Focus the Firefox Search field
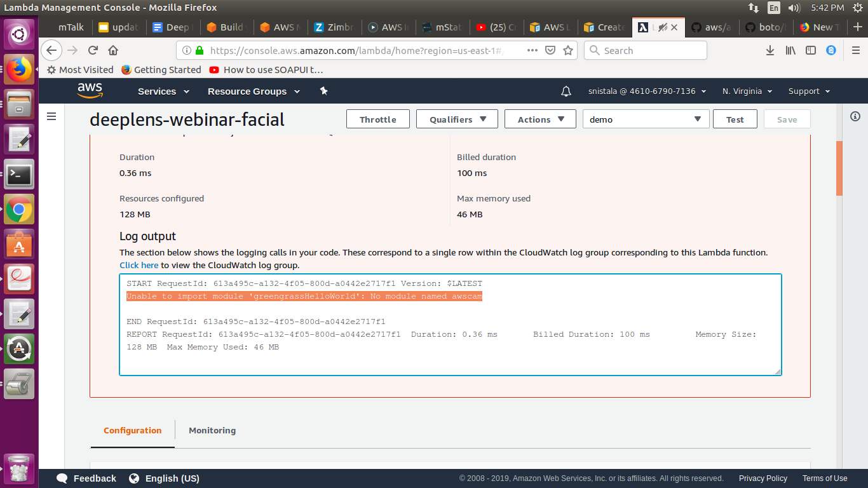Image resolution: width=868 pixels, height=488 pixels. click(x=646, y=50)
